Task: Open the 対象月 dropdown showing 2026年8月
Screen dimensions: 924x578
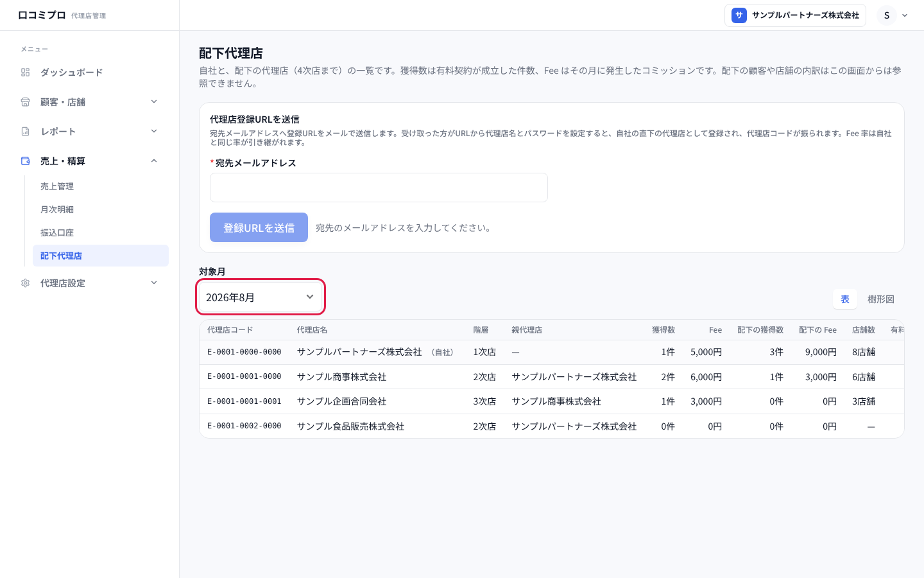Action: point(261,297)
